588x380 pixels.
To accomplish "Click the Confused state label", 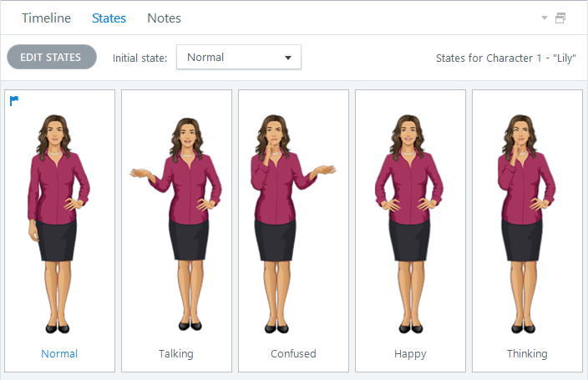I will 293,354.
